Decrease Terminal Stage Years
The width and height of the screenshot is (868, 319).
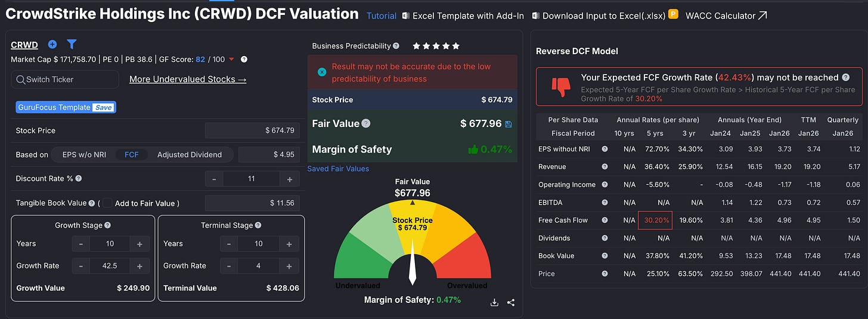pyautogui.click(x=229, y=243)
